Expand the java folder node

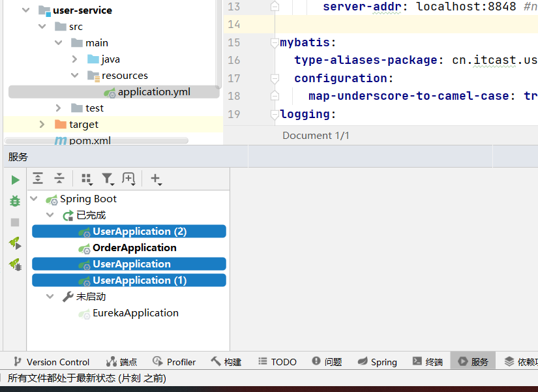point(75,59)
